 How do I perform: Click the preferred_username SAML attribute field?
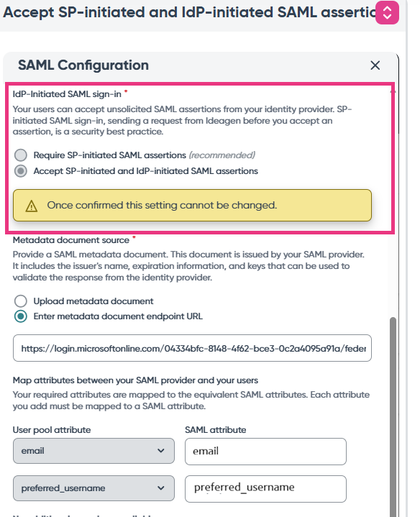(265, 489)
